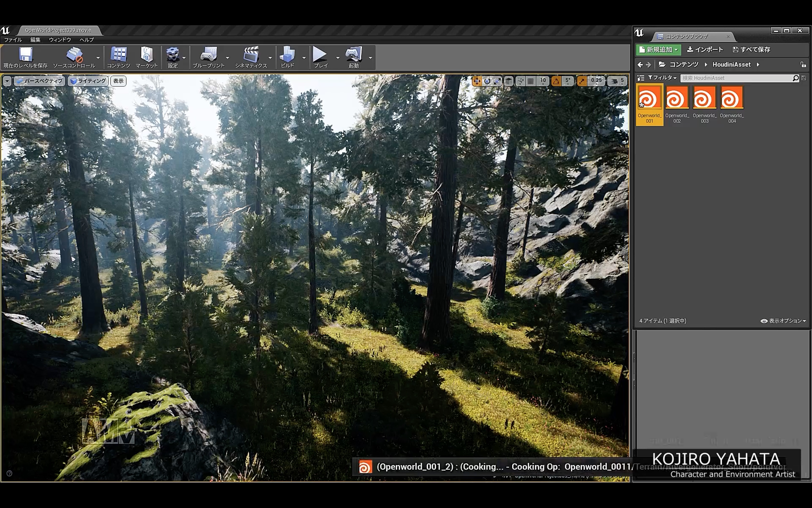Screen dimensions: 812x508
Task: Open the scale snap 0.25 dropdown
Action: 596,81
